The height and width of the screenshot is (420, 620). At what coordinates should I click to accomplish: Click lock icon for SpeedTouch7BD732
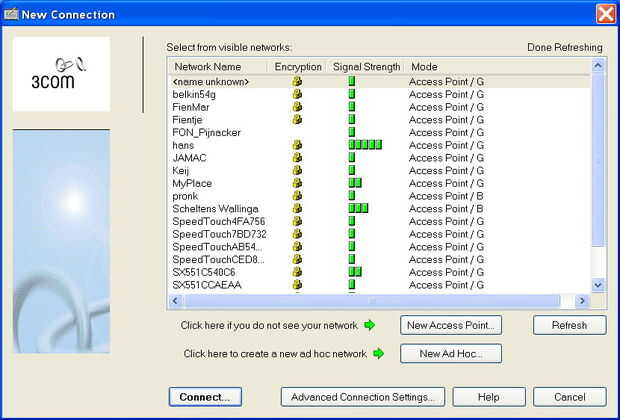pos(297,234)
